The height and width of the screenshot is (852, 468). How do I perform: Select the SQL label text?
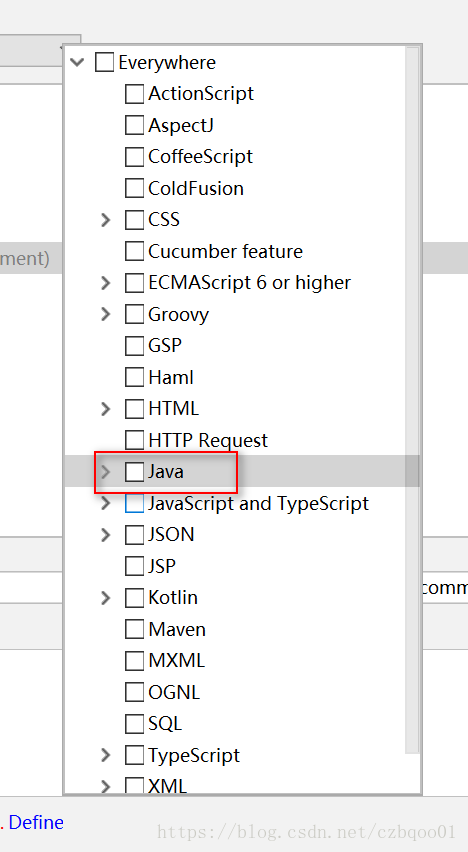(165, 724)
